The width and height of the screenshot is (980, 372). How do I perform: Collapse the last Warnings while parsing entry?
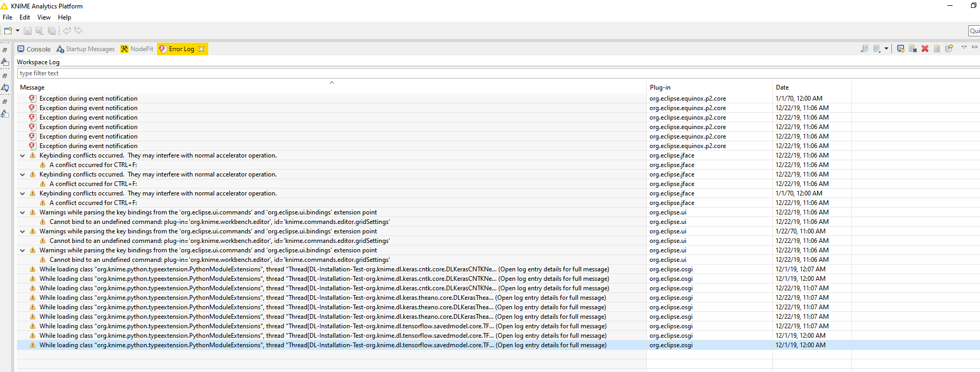tap(23, 250)
